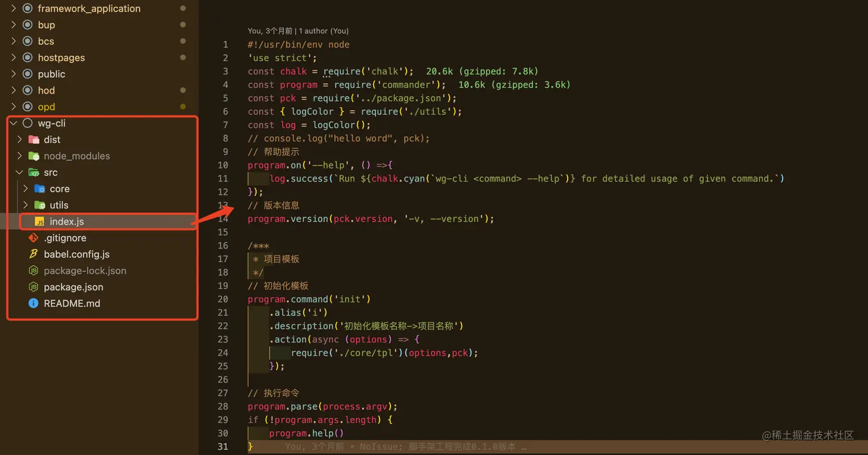Screen dimensions: 868x455
Task: Expand the bup folder chevron
Action: click(x=13, y=25)
